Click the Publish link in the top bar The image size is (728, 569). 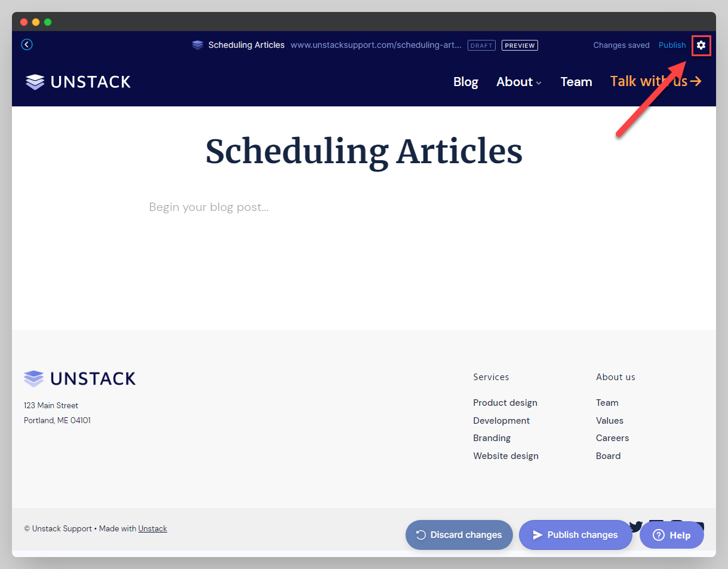point(672,45)
